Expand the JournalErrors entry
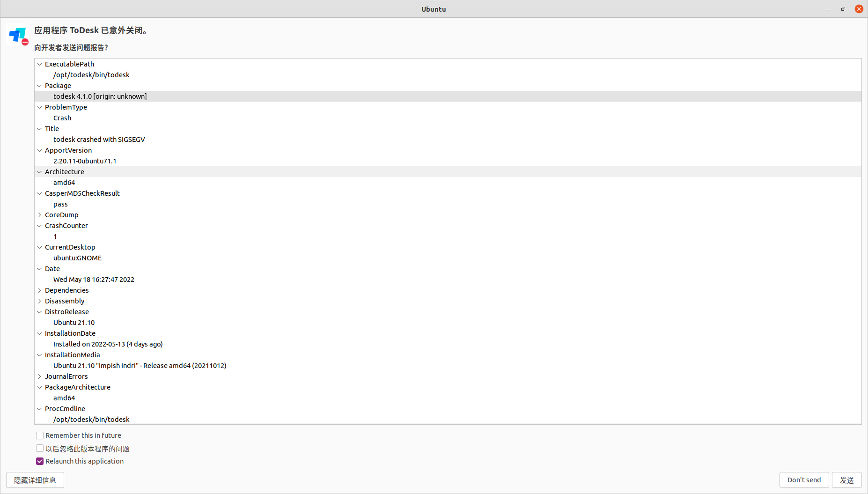This screenshot has width=868, height=494. click(x=40, y=376)
